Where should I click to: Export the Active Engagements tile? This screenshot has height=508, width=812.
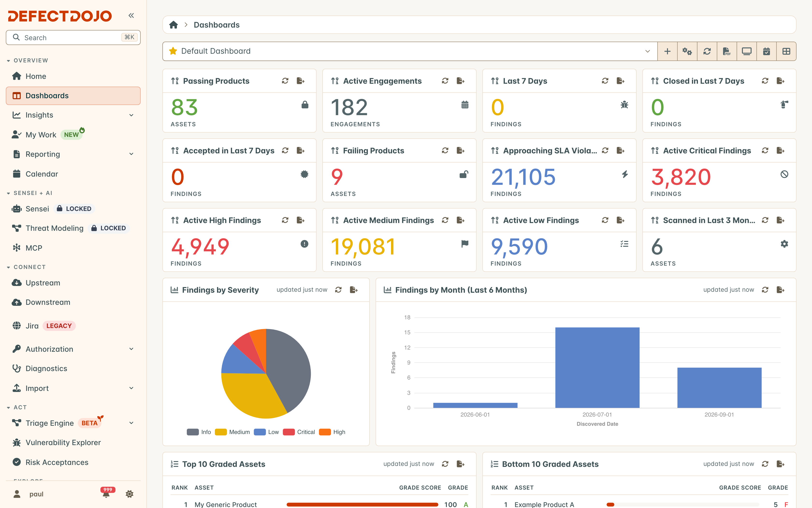pos(461,81)
